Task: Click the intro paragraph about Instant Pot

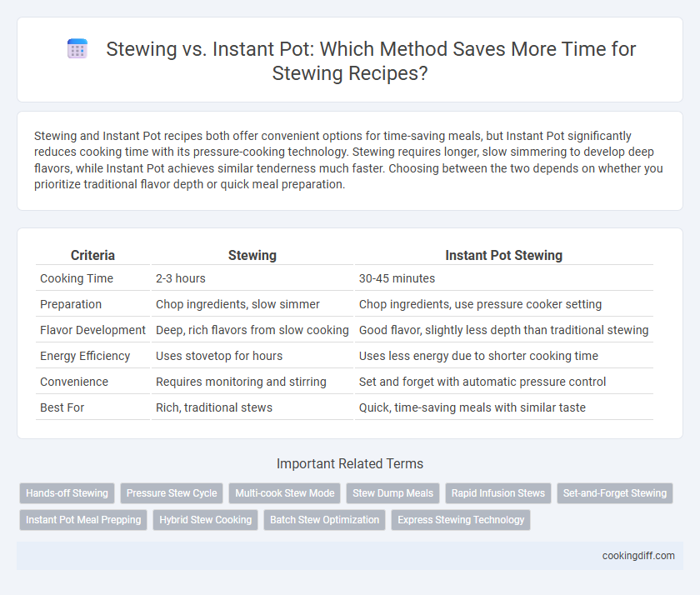Action: click(x=348, y=160)
